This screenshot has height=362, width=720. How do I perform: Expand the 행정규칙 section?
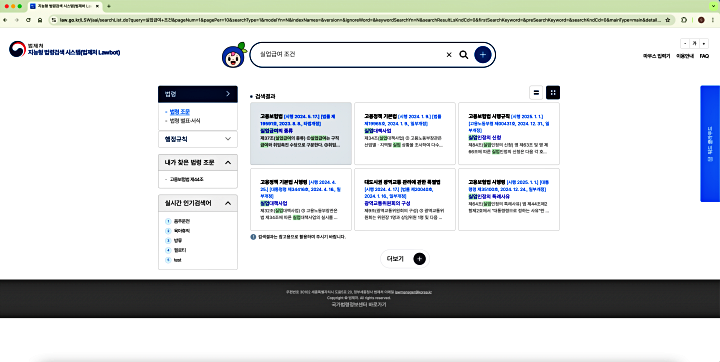pyautogui.click(x=198, y=139)
